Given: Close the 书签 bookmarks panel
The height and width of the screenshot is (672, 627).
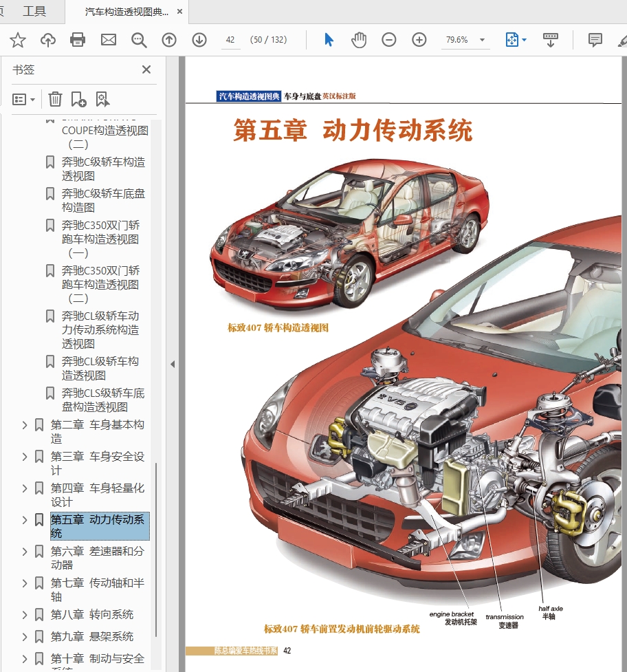Looking at the screenshot, I should tap(146, 69).
